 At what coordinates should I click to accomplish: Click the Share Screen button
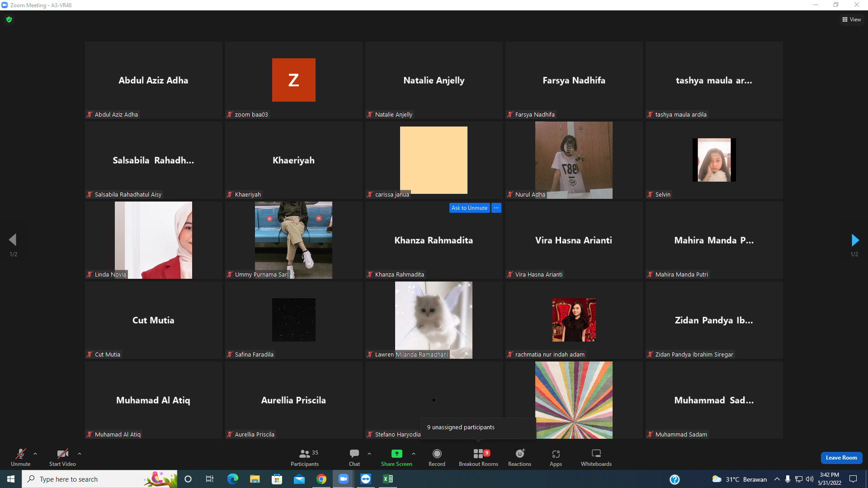point(396,457)
